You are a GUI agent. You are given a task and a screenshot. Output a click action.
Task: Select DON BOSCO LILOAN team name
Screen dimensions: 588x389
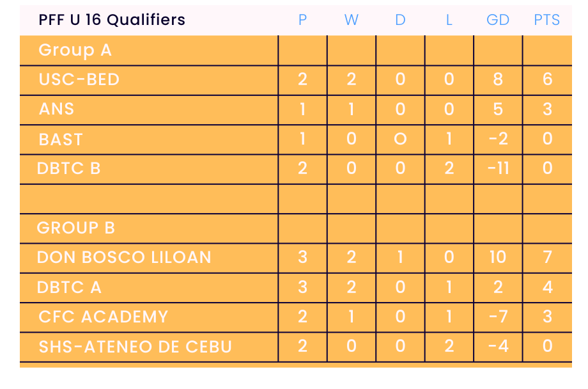124,257
